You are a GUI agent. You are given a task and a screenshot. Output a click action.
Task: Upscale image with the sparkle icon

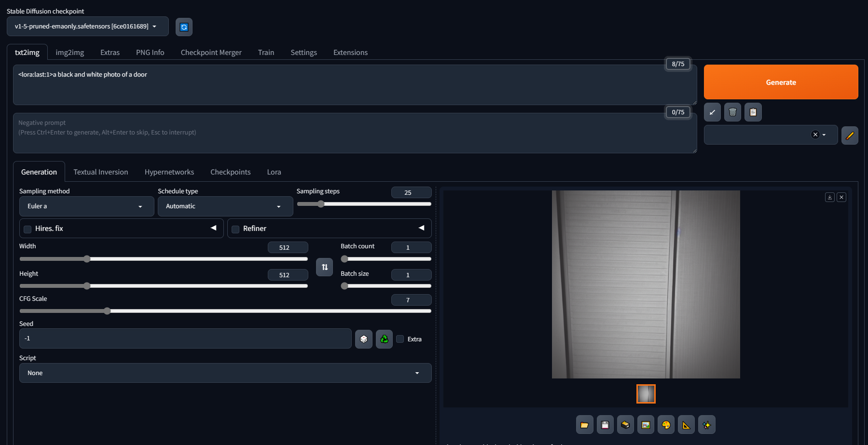[707, 425]
